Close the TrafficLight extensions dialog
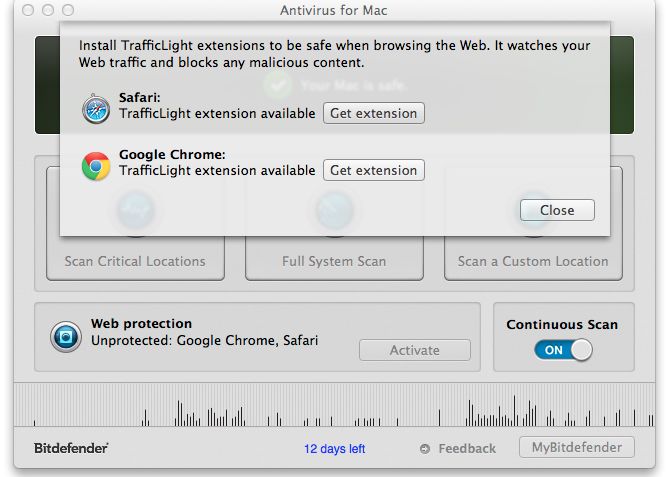This screenshot has height=477, width=669. (557, 210)
